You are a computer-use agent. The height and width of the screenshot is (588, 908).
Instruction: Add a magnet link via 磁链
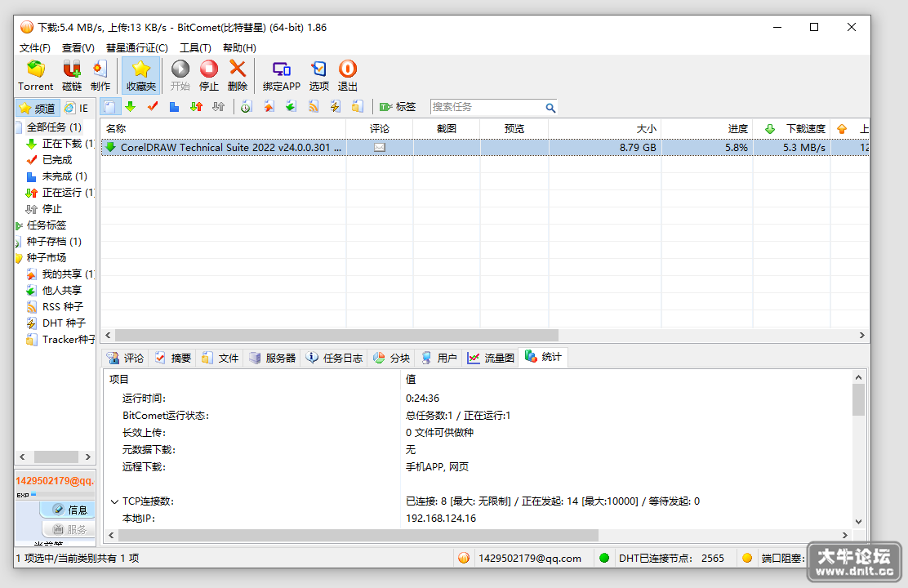pyautogui.click(x=71, y=75)
